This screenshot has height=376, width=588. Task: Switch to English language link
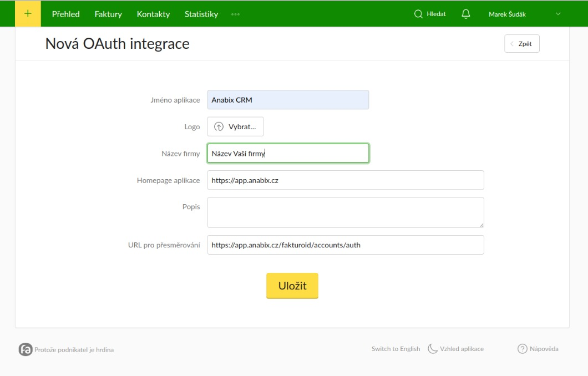396,349
